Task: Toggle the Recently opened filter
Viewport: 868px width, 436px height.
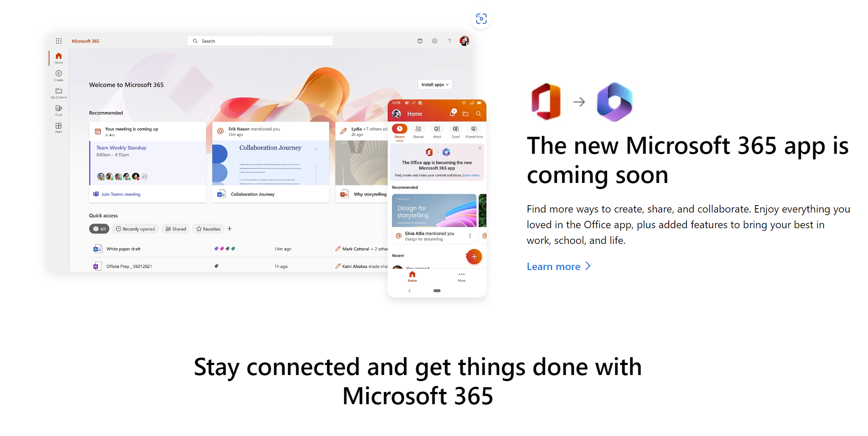Action: click(135, 229)
